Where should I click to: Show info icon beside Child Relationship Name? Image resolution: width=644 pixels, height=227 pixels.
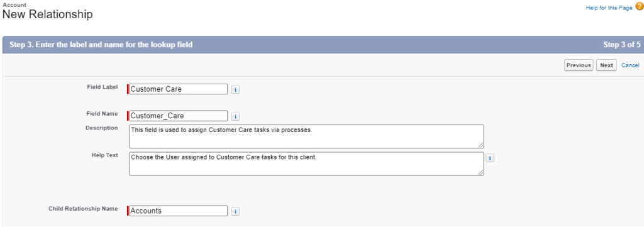click(235, 211)
